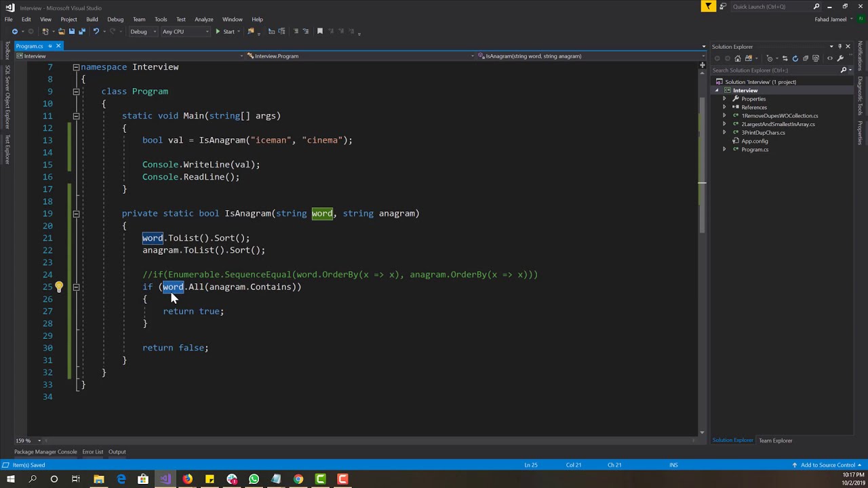Save the file with the Save icon
Viewport: 868px width, 488px height.
(71, 31)
